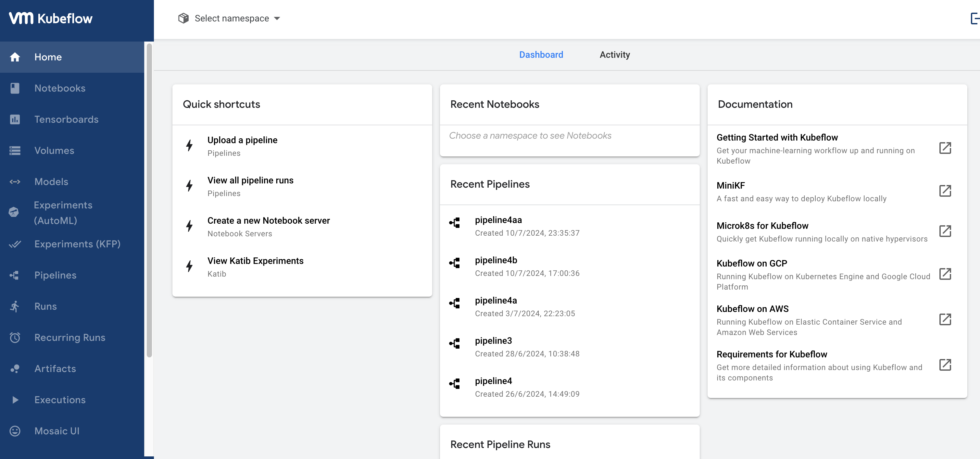980x459 pixels.
Task: Open the pipeline4 created 26/6/2024
Action: [570, 388]
